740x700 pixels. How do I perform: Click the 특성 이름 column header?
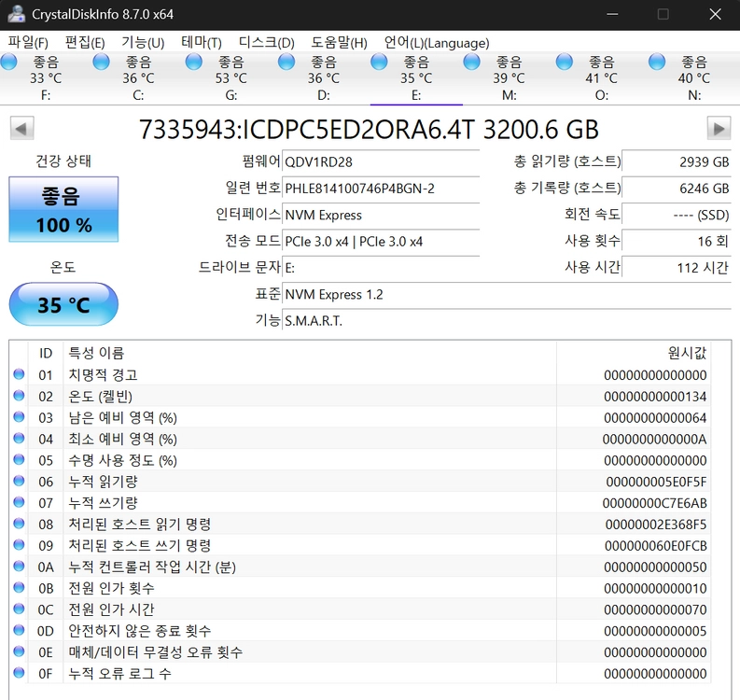[310, 353]
